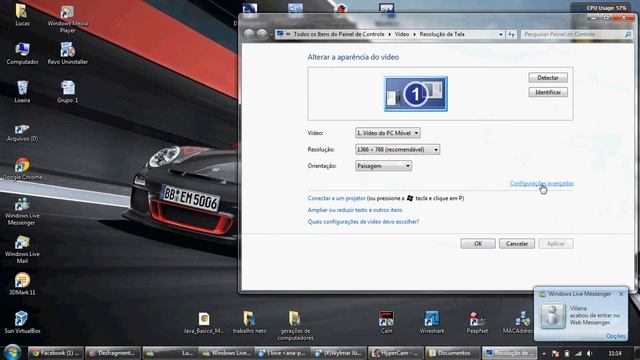The width and height of the screenshot is (640, 360).
Task: Launch Google Chrome desktop shortcut
Action: (x=22, y=169)
